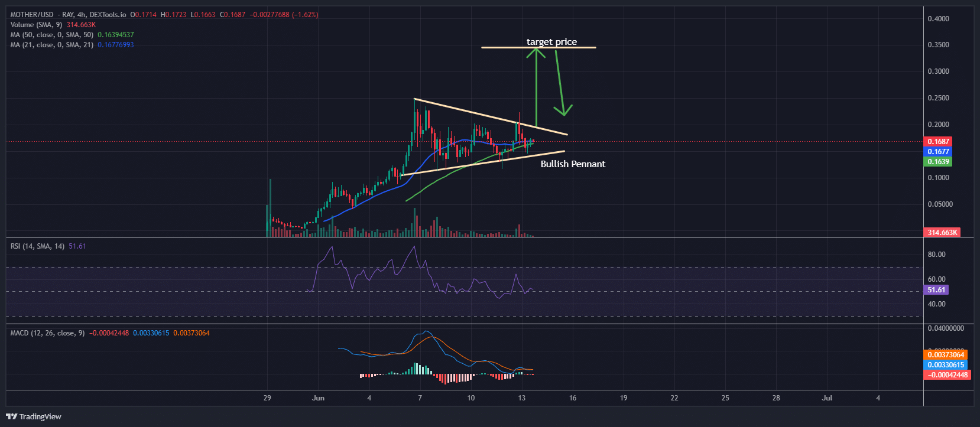Click the 0.0500 price axis label
The height and width of the screenshot is (427, 980).
tap(940, 204)
